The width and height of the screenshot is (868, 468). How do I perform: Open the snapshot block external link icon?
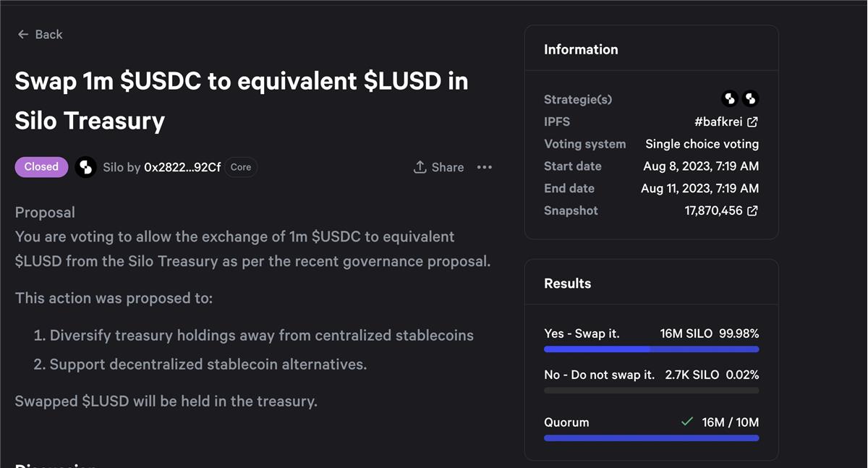click(752, 210)
